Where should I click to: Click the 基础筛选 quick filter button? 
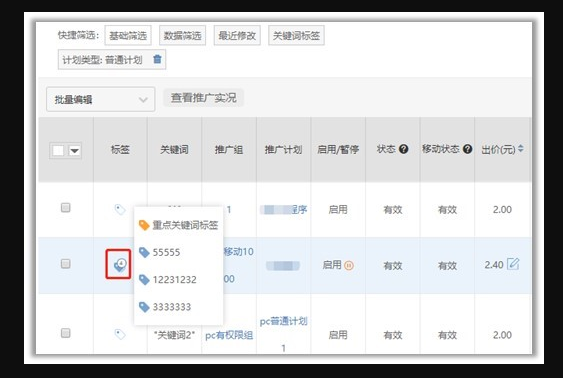[x=128, y=36]
